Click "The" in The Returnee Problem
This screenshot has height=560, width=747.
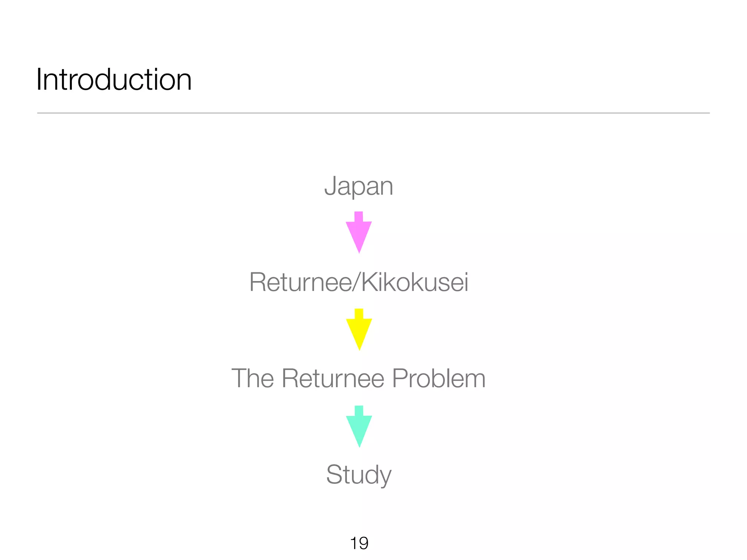pos(253,378)
